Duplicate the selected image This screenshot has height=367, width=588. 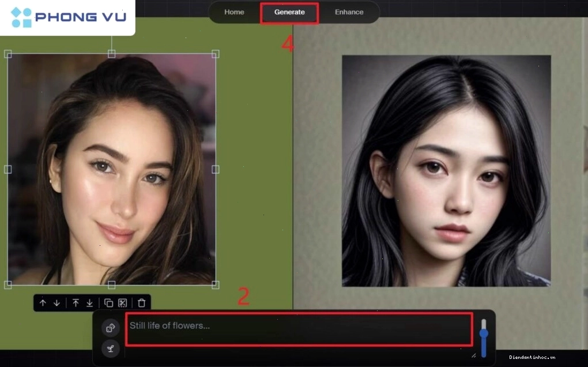click(x=108, y=303)
